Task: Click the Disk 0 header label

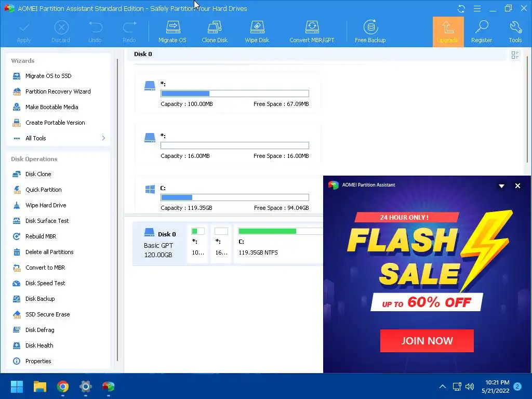Action: coord(143,54)
